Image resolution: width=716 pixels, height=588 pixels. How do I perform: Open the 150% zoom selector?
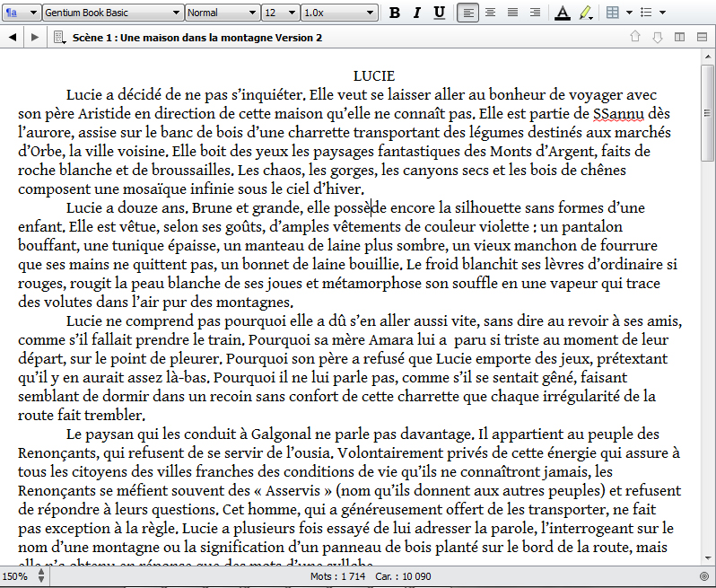click(x=24, y=576)
